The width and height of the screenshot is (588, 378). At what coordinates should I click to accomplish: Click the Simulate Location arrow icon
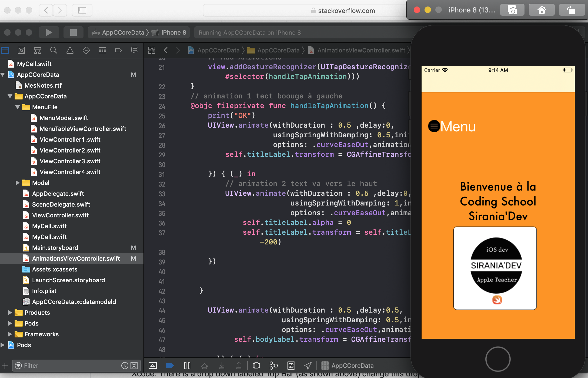coord(308,366)
